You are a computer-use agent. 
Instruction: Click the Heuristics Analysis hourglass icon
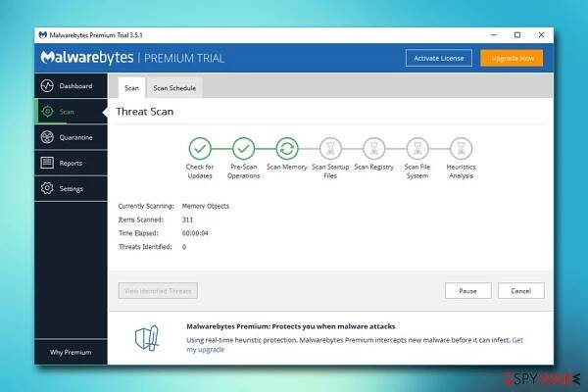[461, 148]
